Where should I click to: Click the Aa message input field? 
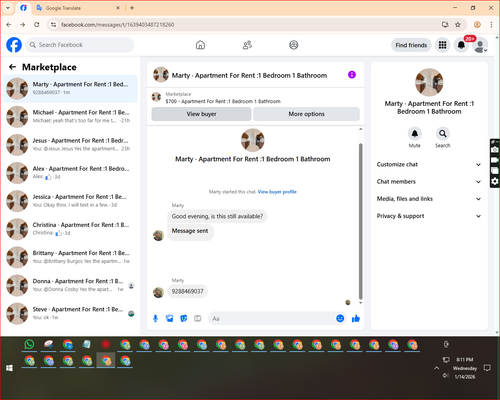coord(272,319)
